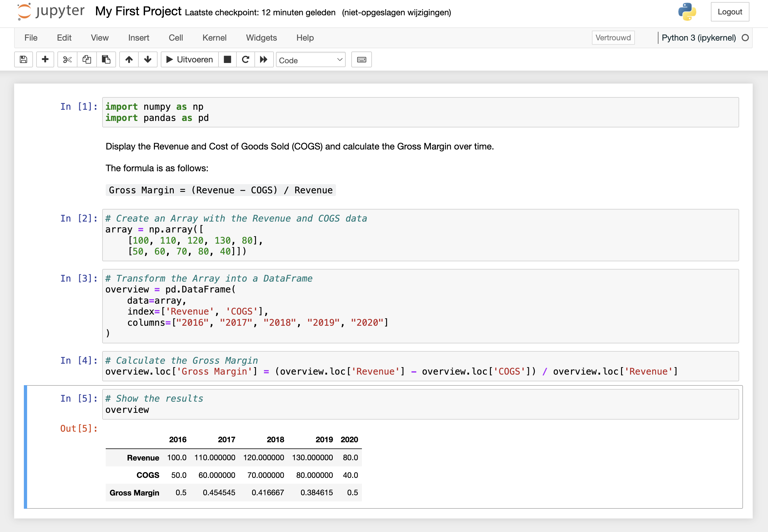Viewport: 768px width, 532px height.
Task: Open the Widgets menu
Action: (x=261, y=38)
